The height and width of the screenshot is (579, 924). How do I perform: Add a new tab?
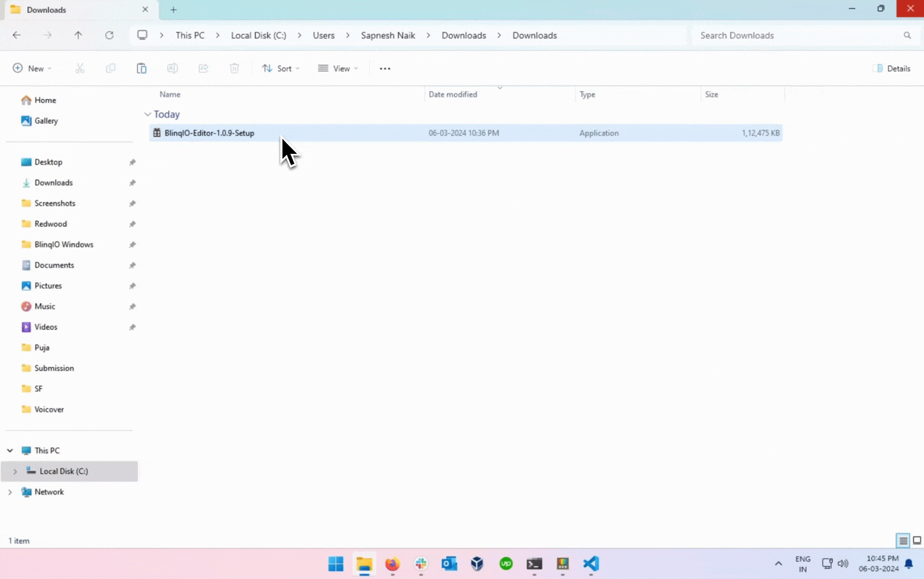[174, 10]
